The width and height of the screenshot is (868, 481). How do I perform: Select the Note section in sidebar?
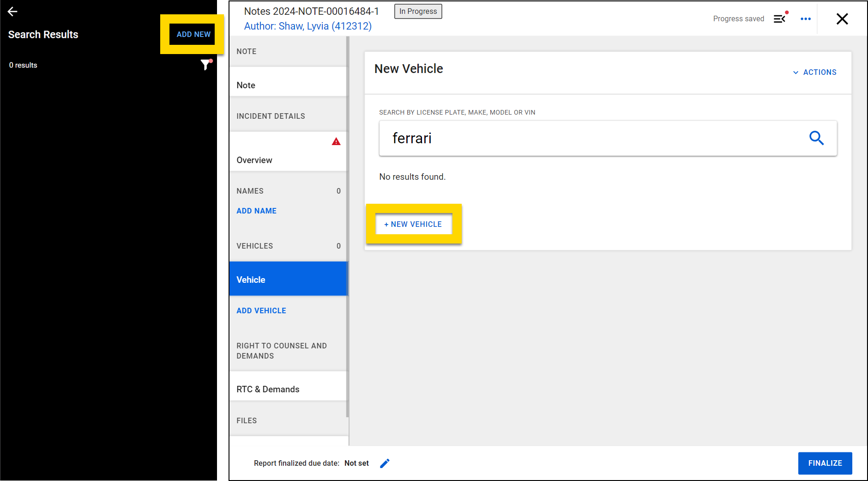288,85
